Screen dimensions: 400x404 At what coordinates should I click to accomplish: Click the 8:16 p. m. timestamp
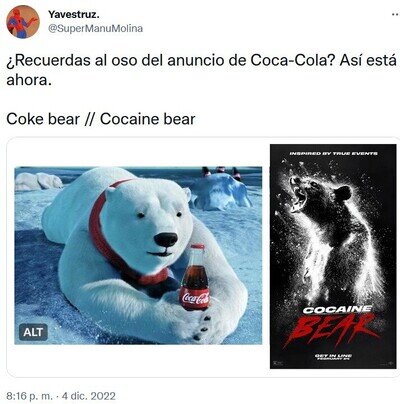[x=30, y=396]
